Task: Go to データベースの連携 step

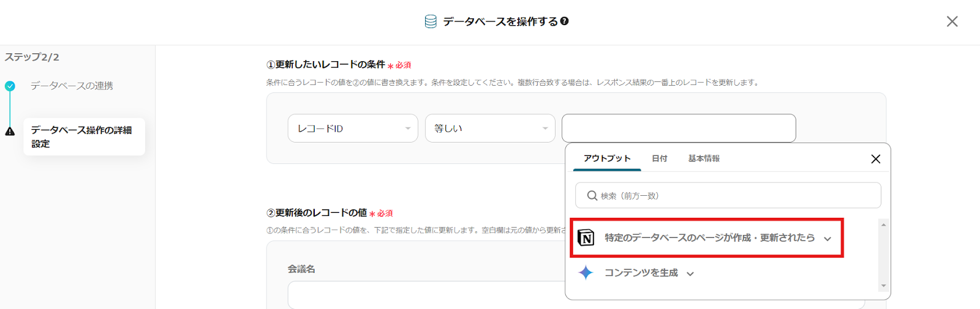Action: 72,86
